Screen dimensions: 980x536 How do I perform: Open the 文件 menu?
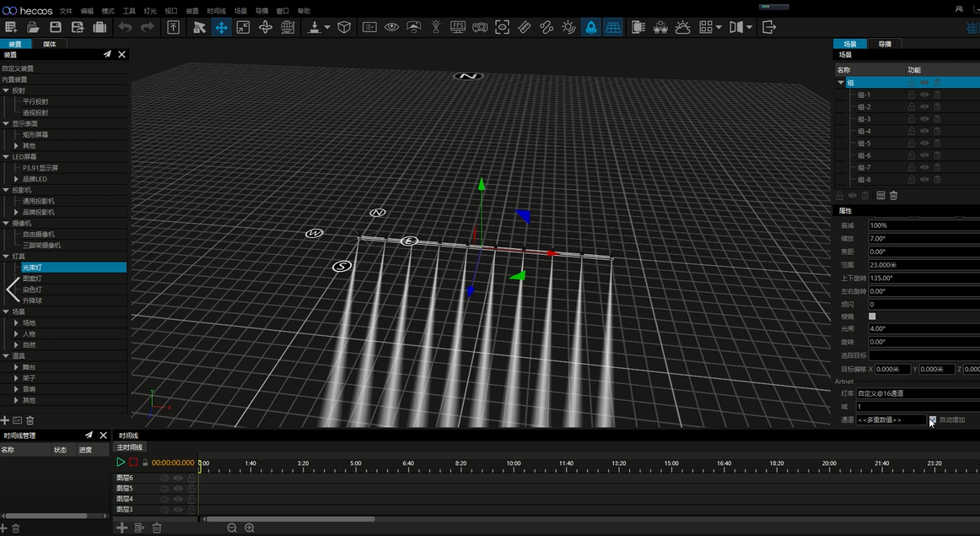(66, 11)
